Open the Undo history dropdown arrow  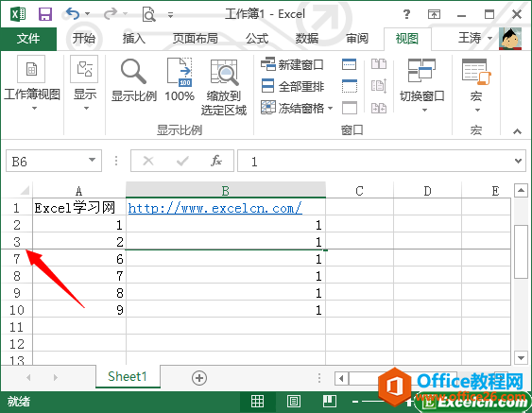click(x=87, y=14)
